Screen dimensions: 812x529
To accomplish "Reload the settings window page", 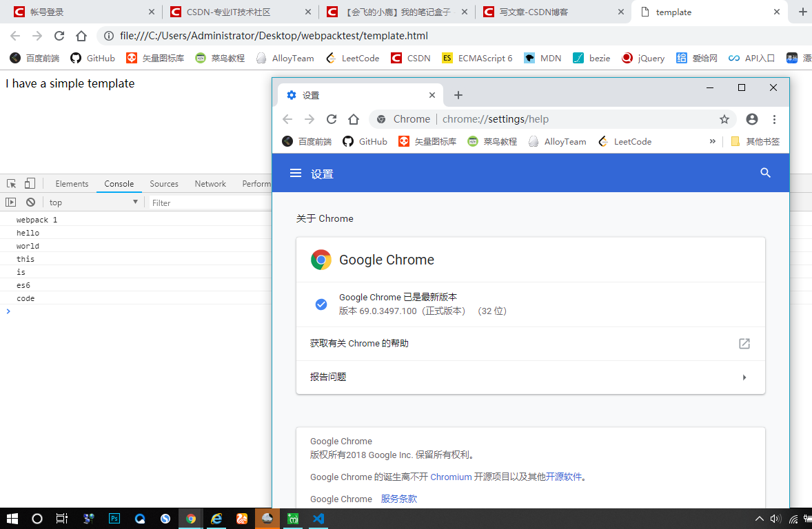I will pos(332,119).
